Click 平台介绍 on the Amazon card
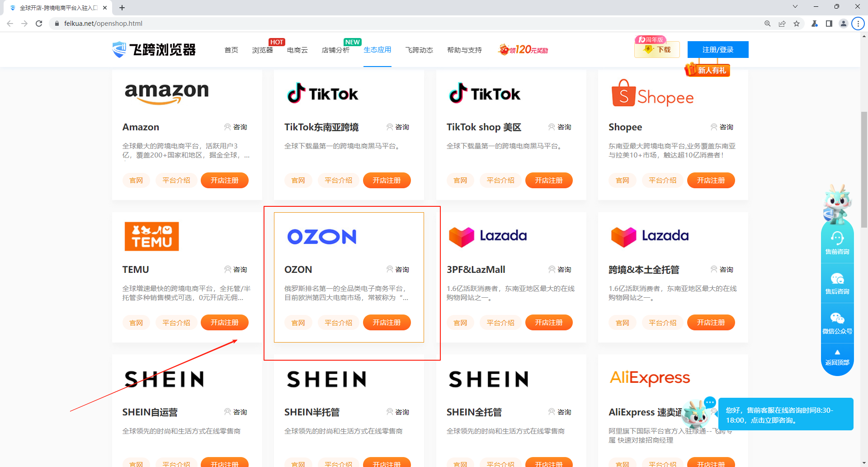 176,180
